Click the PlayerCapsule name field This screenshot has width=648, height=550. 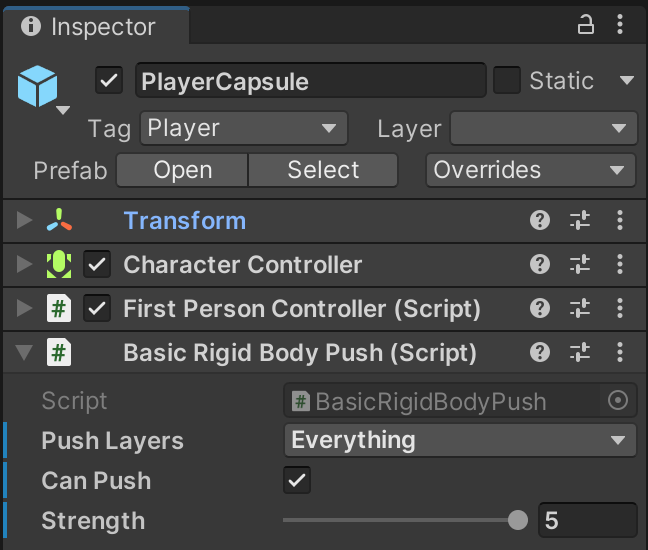tap(310, 80)
